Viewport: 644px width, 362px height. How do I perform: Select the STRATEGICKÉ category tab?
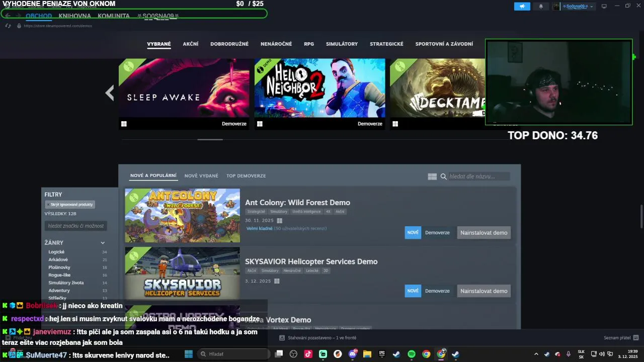386,44
